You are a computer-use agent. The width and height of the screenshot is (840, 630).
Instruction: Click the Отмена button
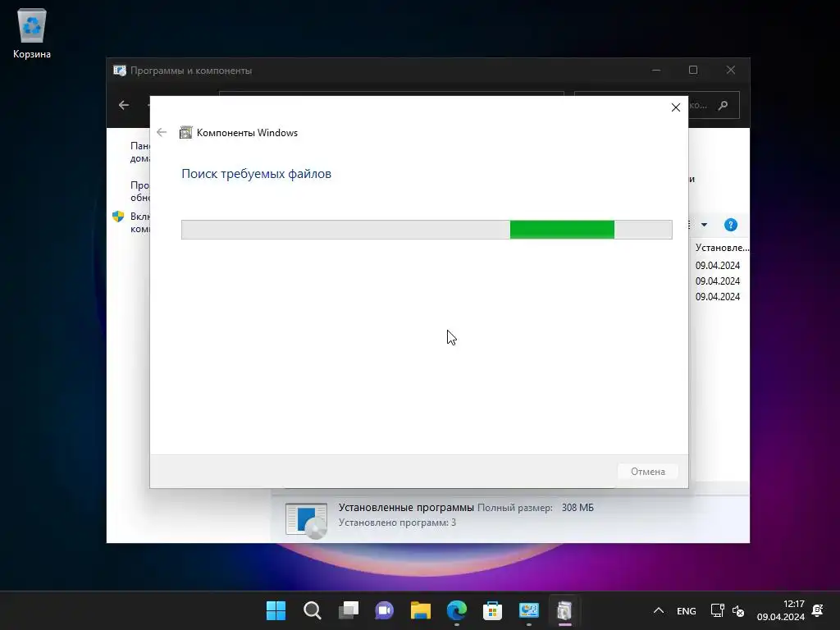coord(648,472)
